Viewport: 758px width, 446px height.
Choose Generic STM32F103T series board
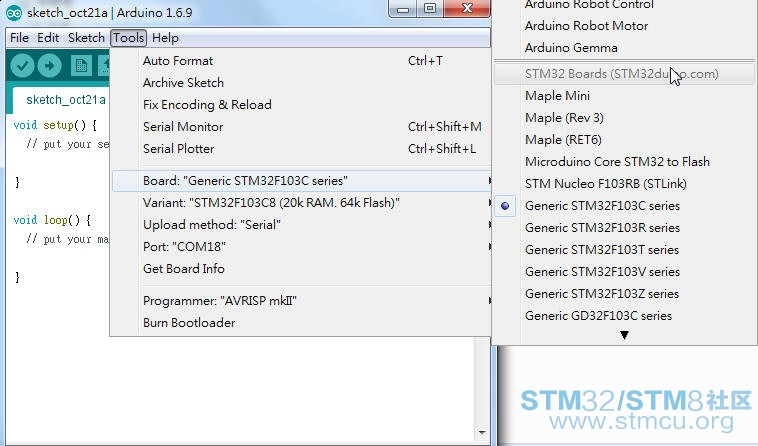(x=625, y=250)
